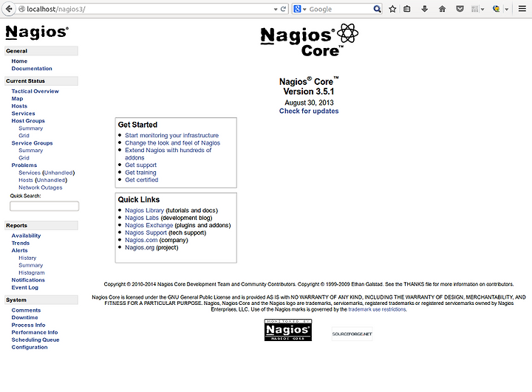Open Comments in System section

[x=26, y=310]
